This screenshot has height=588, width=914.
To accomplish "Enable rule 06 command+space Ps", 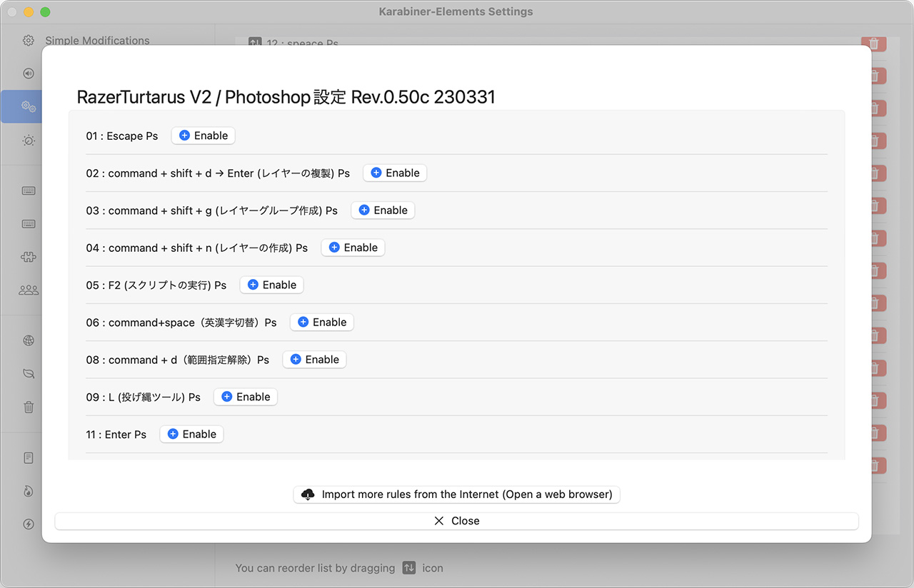I will 321,322.
